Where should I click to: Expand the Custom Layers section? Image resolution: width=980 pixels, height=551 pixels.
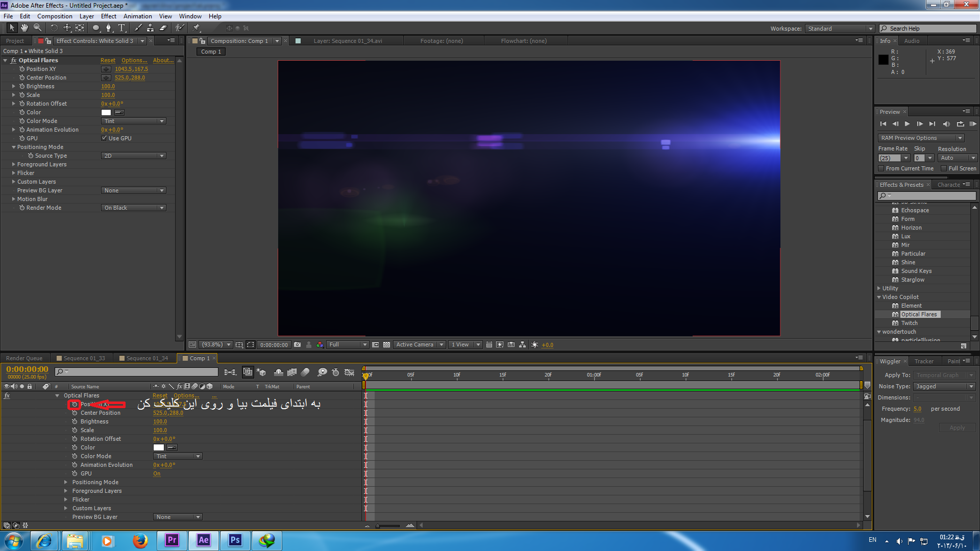coord(65,508)
